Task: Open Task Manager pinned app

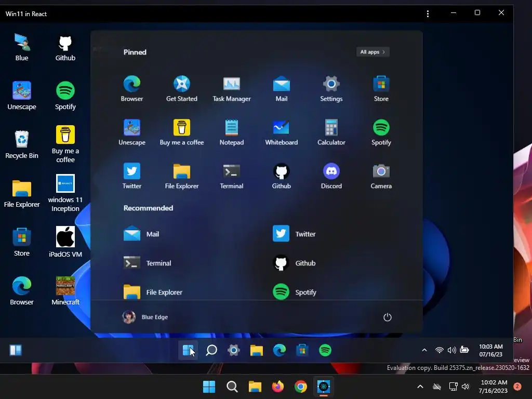Action: coord(231,88)
